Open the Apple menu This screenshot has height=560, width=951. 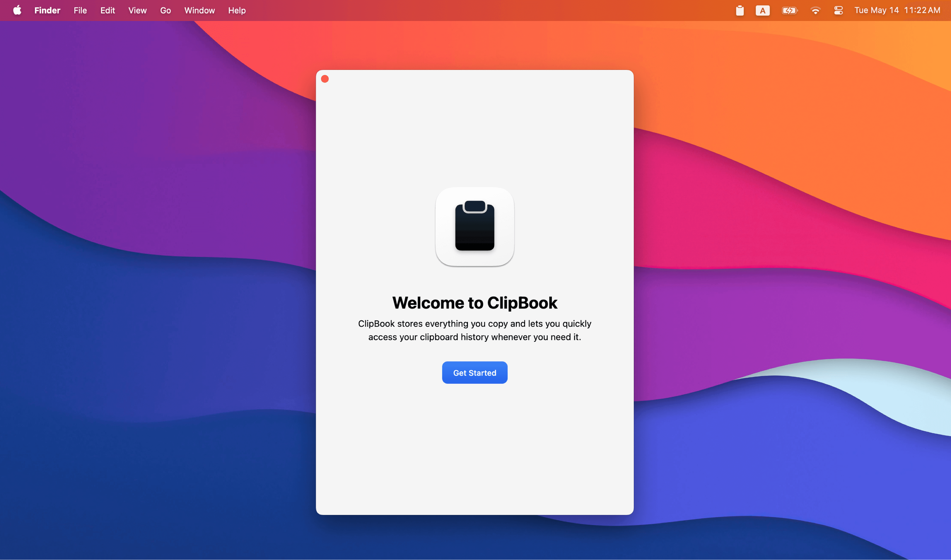tap(17, 10)
